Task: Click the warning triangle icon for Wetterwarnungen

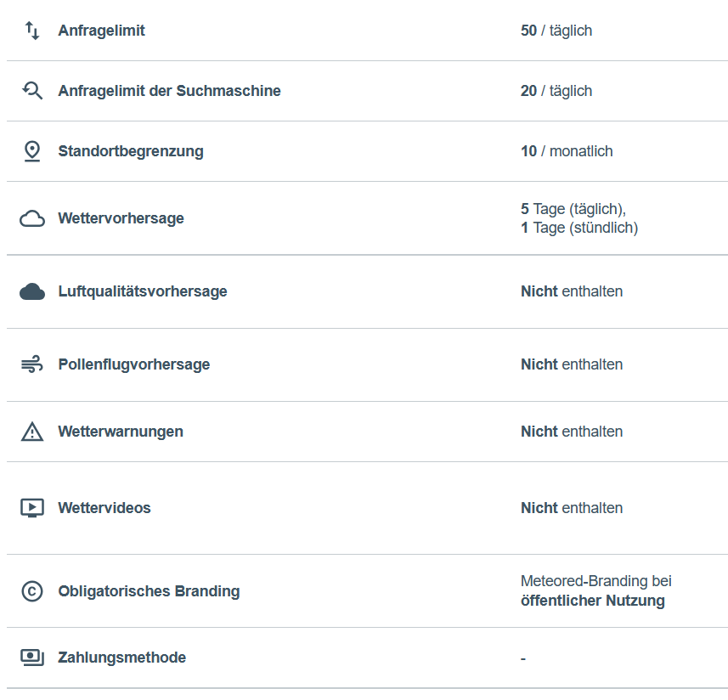Action: (x=32, y=432)
